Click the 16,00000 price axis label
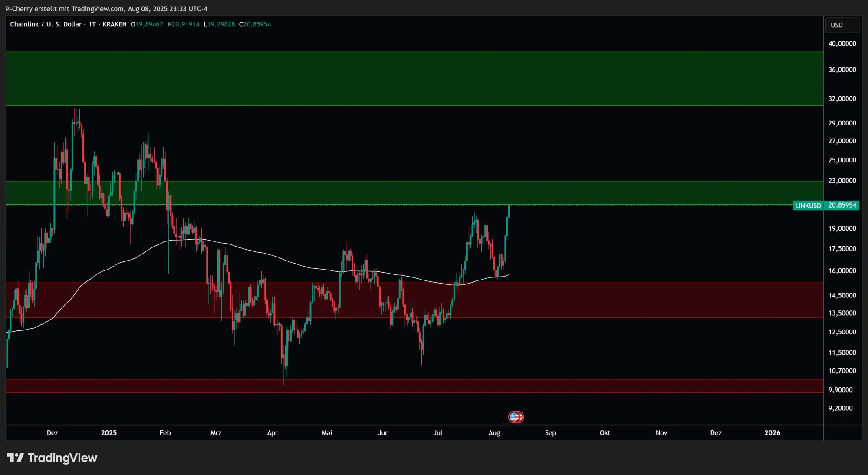 [x=842, y=271]
